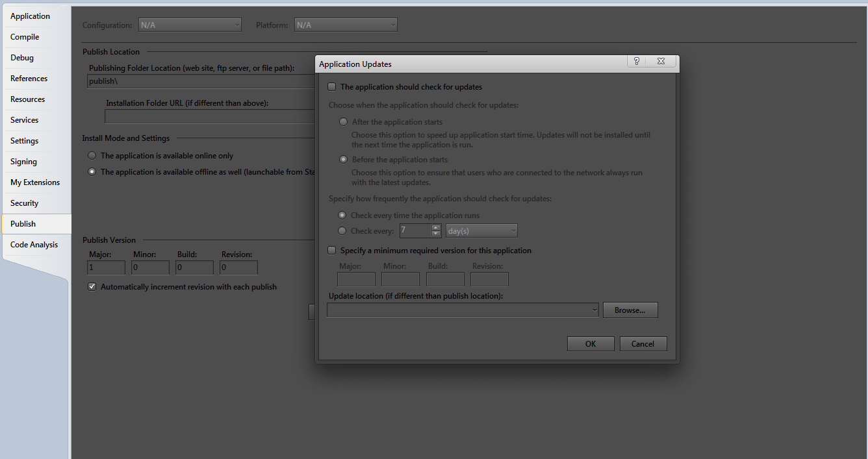Click the 'Publish Version' section heading
The width and height of the screenshot is (868, 459).
tap(109, 240)
